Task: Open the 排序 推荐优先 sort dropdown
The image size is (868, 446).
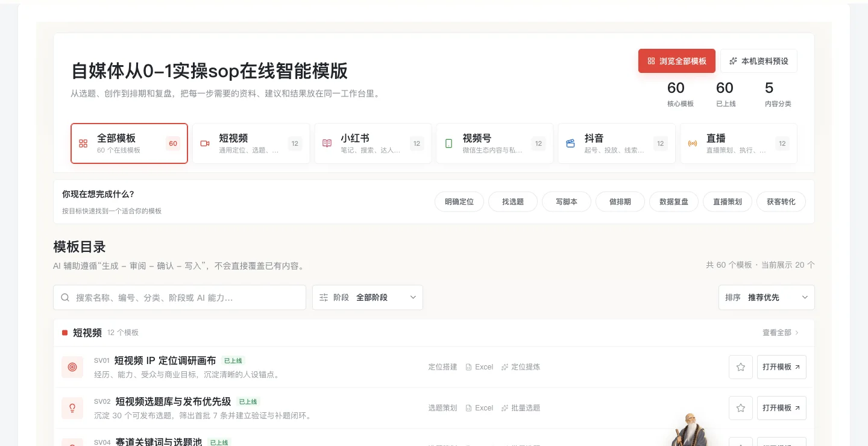Action: coord(767,298)
